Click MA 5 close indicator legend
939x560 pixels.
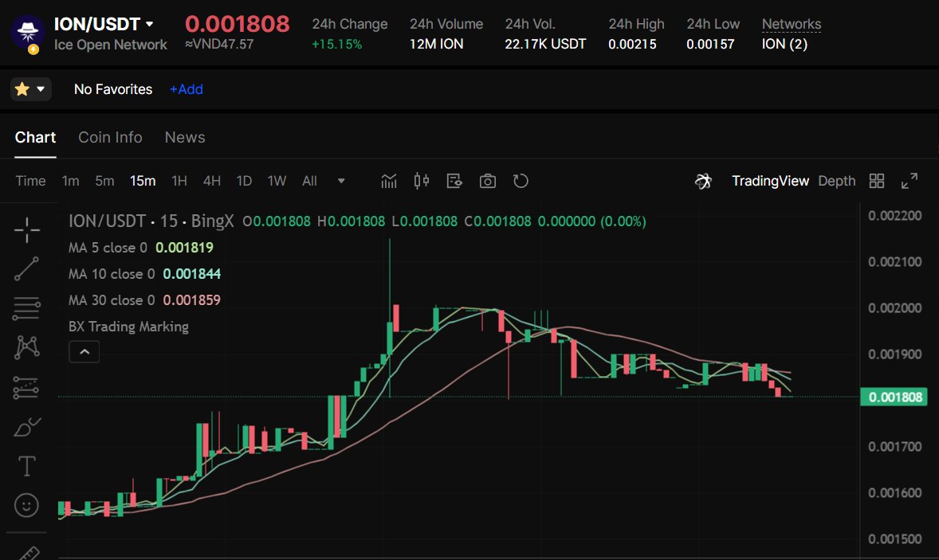coord(141,247)
